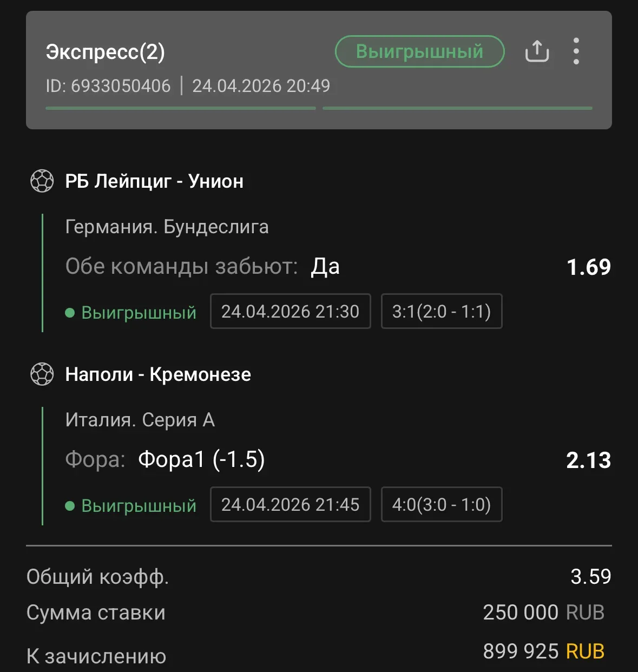Open the Наполи - Кремонезе match
This screenshot has height=672, width=638.
point(158,374)
